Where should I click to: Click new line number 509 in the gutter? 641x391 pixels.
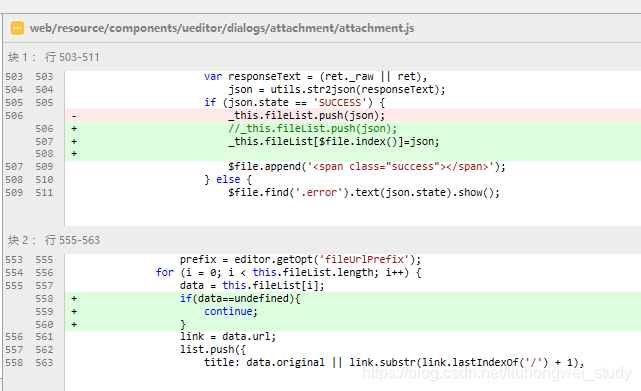point(44,167)
